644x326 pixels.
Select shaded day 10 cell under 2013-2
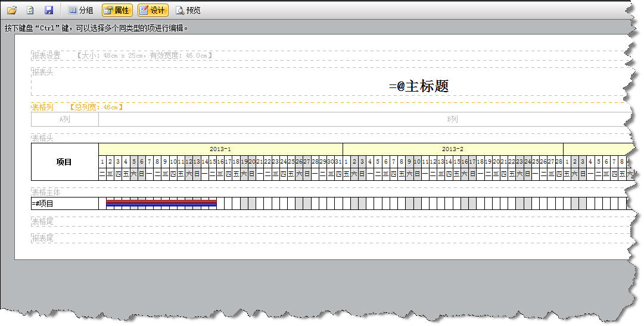tap(417, 162)
